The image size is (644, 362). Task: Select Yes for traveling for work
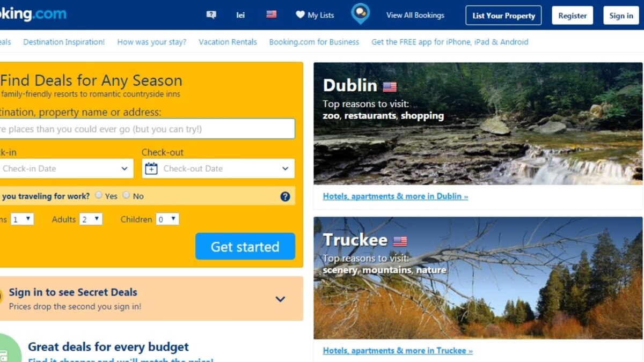click(x=99, y=195)
